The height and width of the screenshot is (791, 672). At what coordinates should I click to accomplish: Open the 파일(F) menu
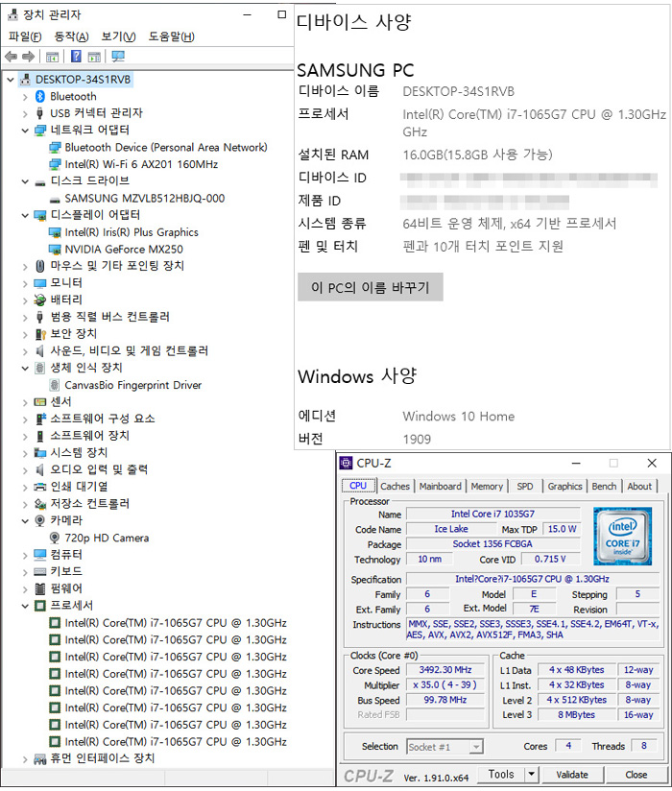pyautogui.click(x=25, y=36)
